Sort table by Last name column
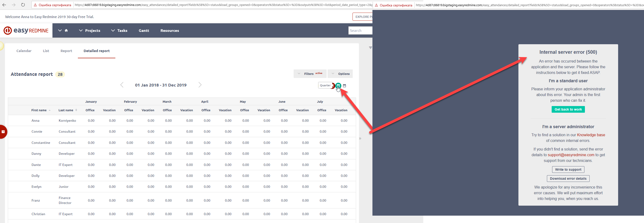This screenshot has width=644, height=223. tap(66, 110)
